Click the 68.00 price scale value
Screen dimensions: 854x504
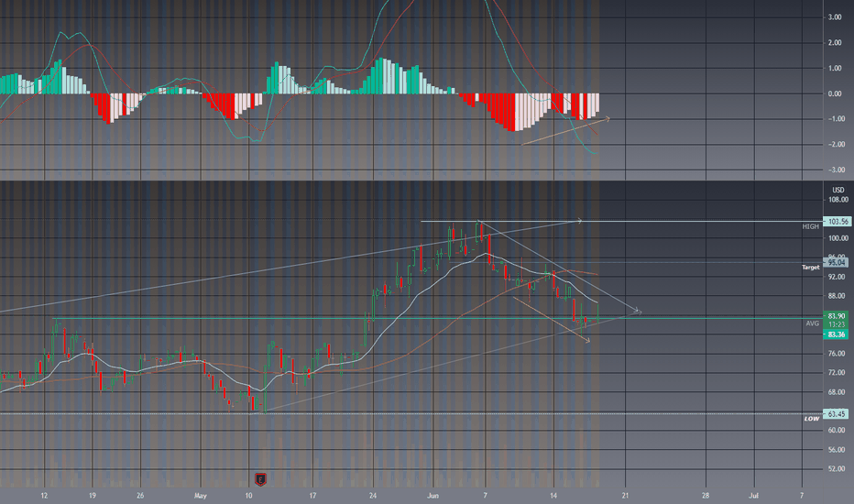(x=837, y=392)
